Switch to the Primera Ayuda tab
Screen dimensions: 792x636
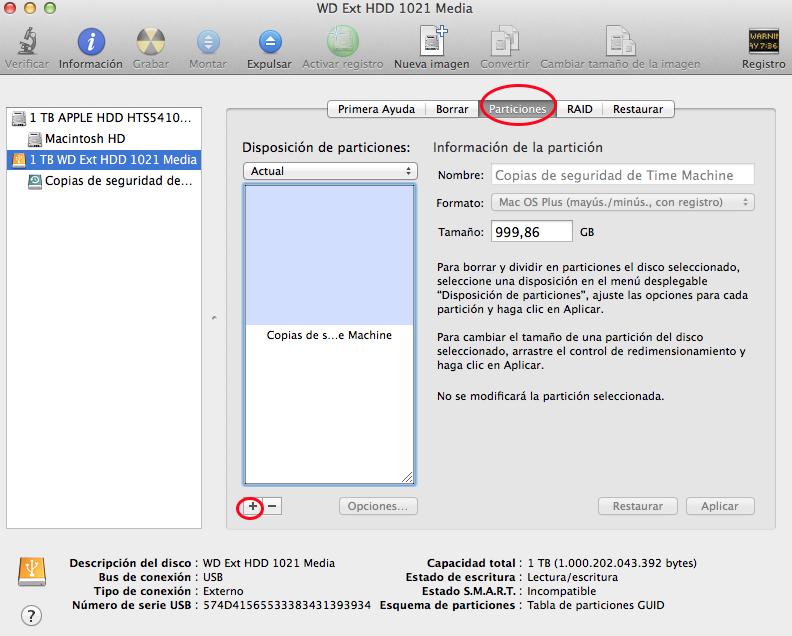coord(376,109)
